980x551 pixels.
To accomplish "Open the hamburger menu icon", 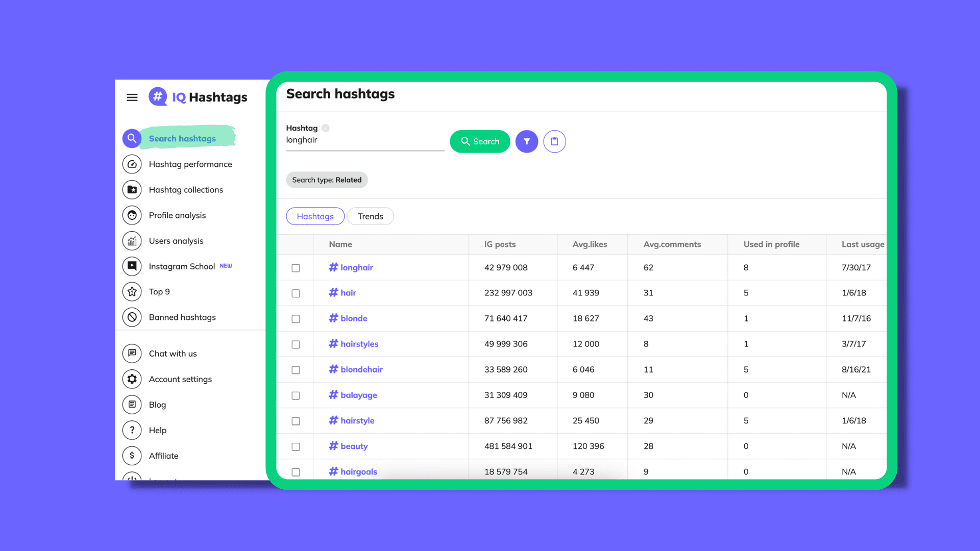I will click(132, 97).
